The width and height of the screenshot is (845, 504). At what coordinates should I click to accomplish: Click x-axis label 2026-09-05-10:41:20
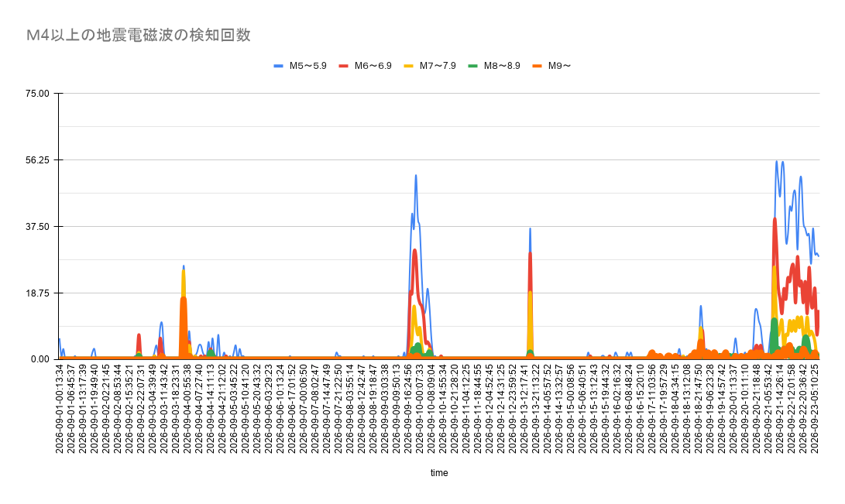point(246,409)
